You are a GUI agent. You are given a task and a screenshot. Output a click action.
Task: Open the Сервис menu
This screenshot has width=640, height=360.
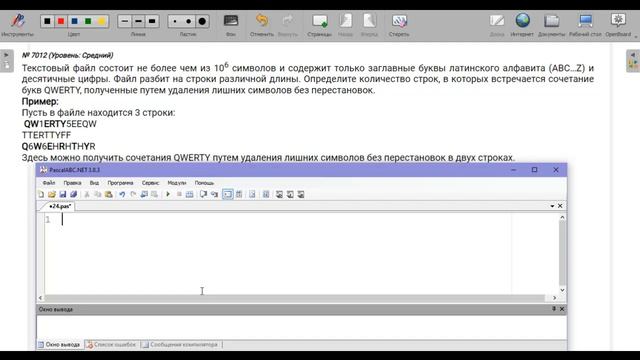pyautogui.click(x=150, y=183)
